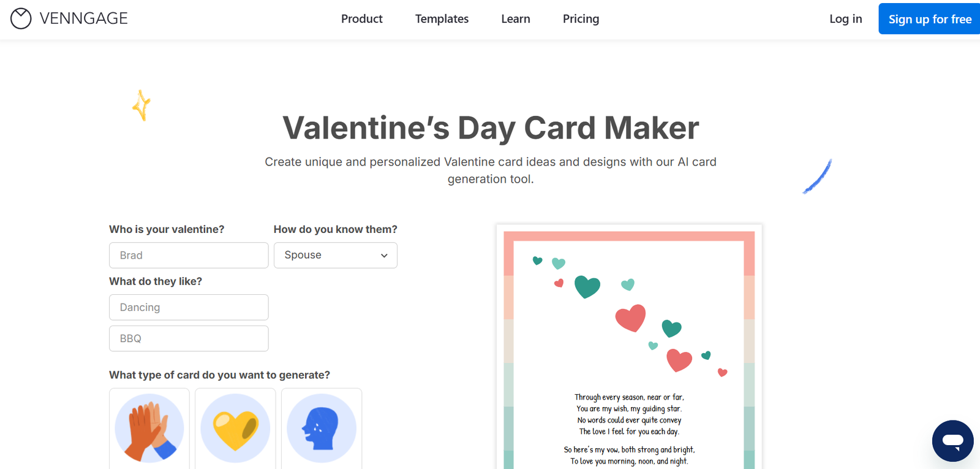The image size is (980, 469).
Task: Click the Dancing interest input field
Action: [x=189, y=307]
